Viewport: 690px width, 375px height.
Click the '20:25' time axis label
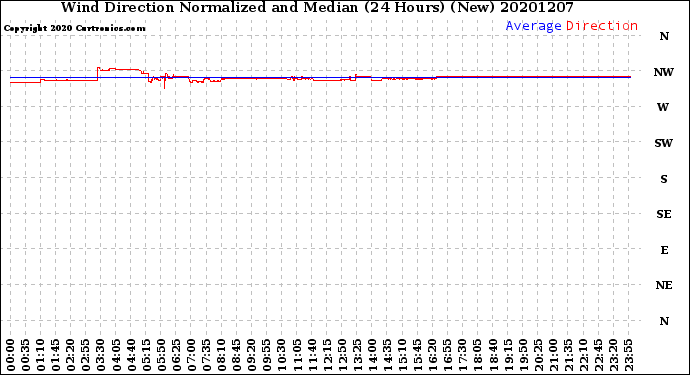(538, 356)
